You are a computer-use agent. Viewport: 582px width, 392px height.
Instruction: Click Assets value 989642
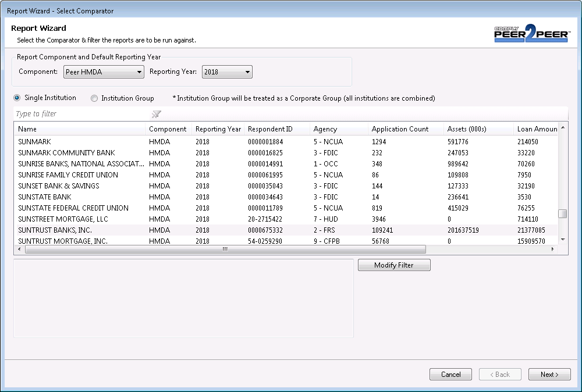(457, 164)
